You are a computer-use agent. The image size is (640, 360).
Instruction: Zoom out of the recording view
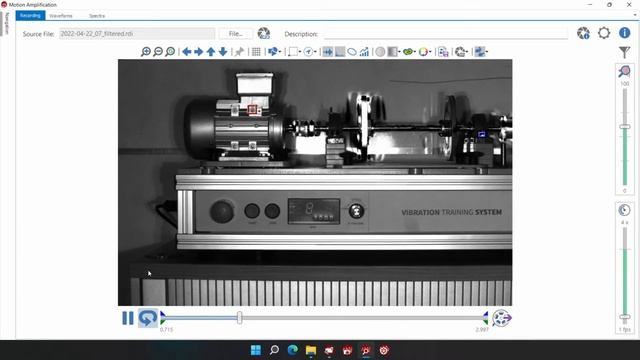pos(158,52)
